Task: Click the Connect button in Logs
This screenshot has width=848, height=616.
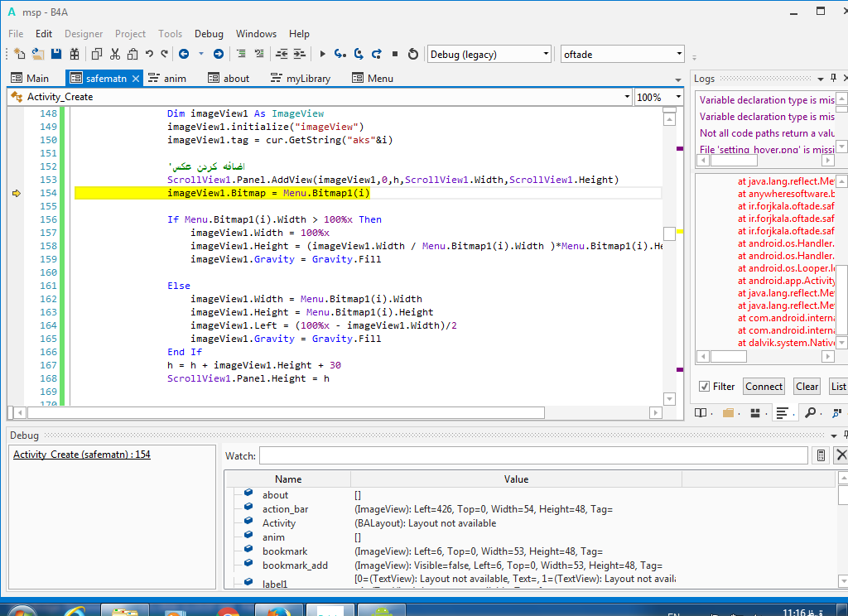Action: tap(764, 386)
